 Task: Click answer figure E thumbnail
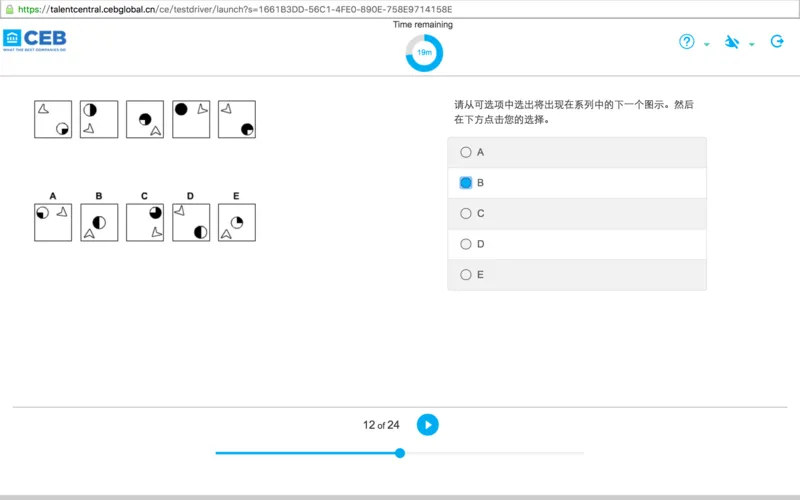click(x=237, y=222)
